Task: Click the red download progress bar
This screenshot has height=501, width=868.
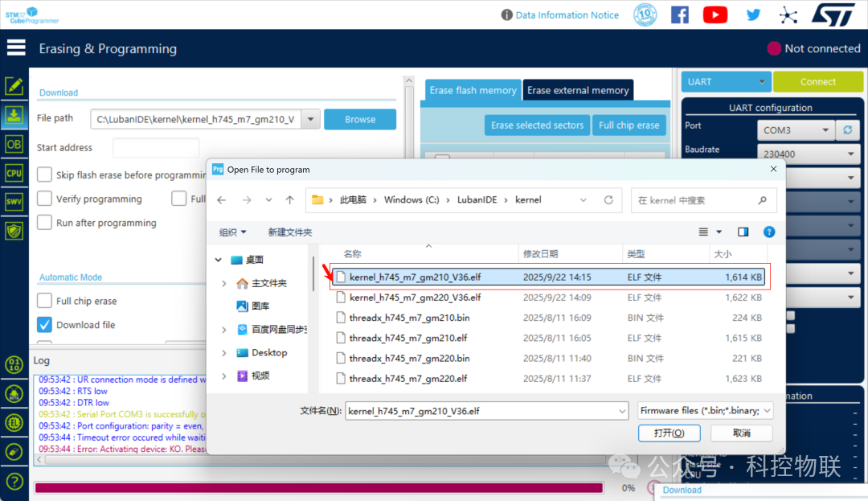Action: click(x=319, y=487)
